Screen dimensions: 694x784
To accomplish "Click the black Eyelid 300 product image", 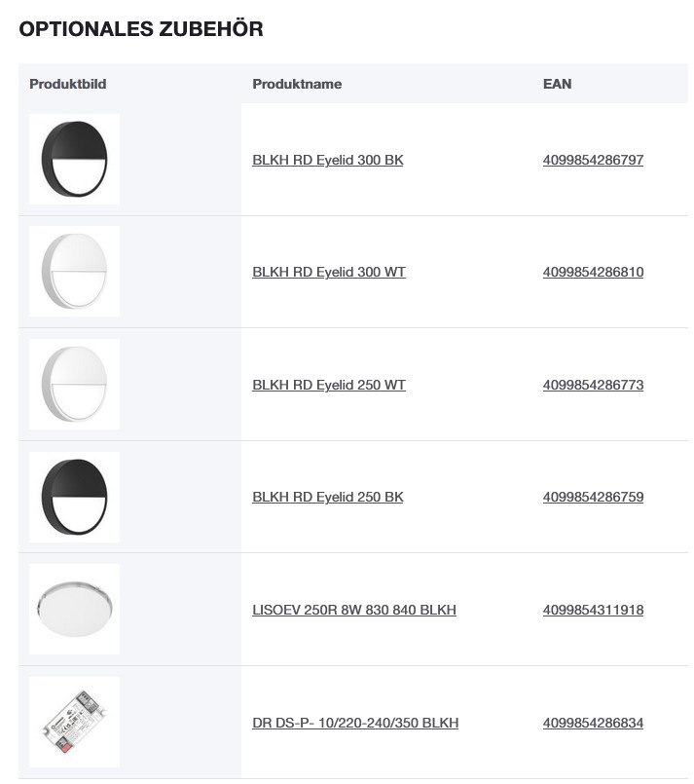I will pyautogui.click(x=74, y=159).
